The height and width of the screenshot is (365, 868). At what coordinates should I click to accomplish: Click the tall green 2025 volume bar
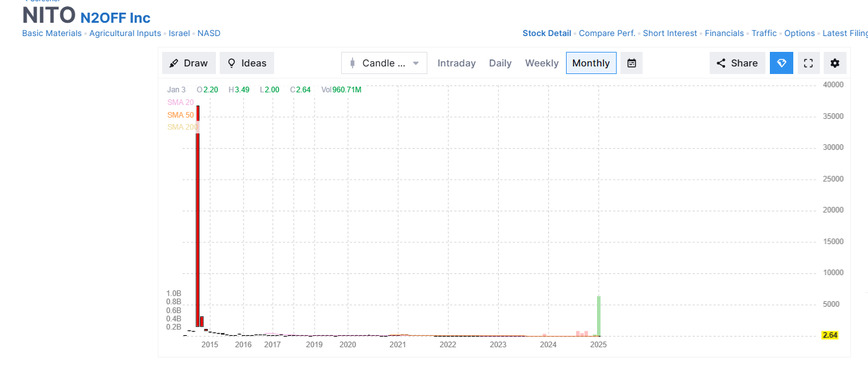point(598,316)
